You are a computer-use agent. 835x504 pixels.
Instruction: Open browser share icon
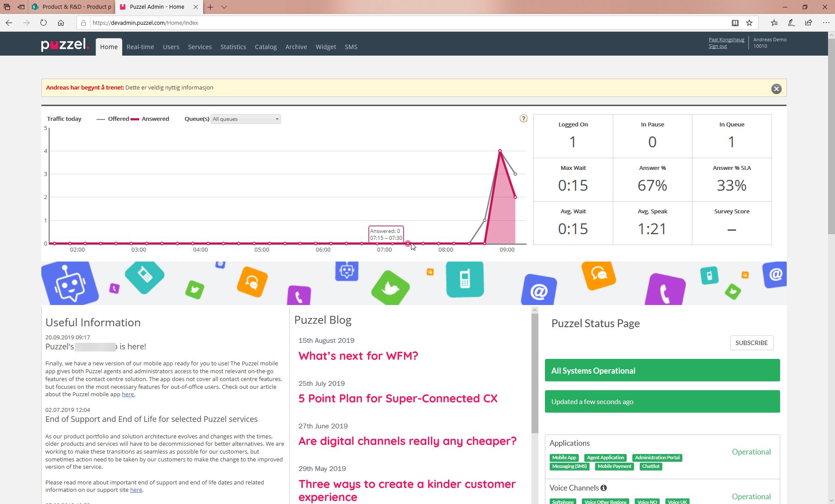(808, 23)
